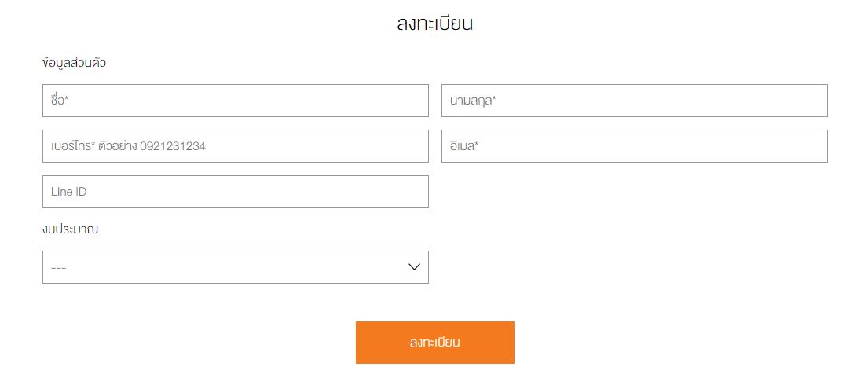Click the 0921231234 example placeholder text
Image resolution: width=868 pixels, height=378 pixels.
click(173, 146)
